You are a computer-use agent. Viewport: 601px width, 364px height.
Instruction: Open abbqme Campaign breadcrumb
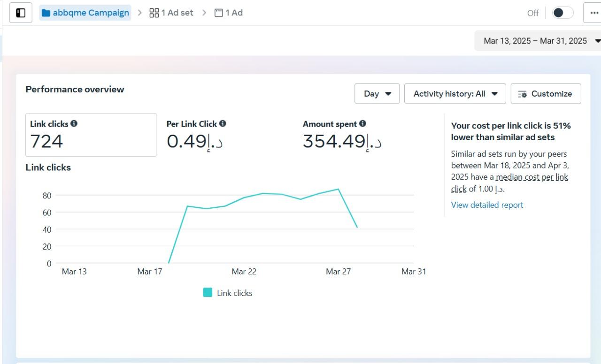pos(85,13)
